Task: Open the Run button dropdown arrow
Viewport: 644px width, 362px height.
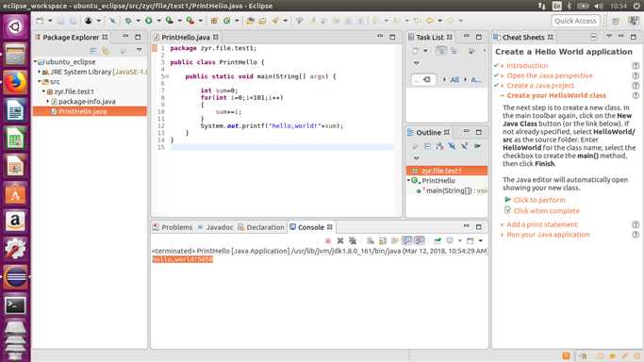Action: (x=158, y=21)
